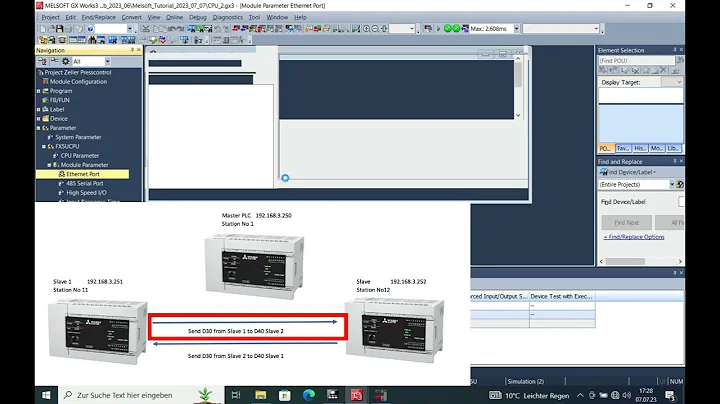This screenshot has height=404, width=720.
Task: Show hidden tray icons chevron
Action: pyautogui.click(x=580, y=395)
